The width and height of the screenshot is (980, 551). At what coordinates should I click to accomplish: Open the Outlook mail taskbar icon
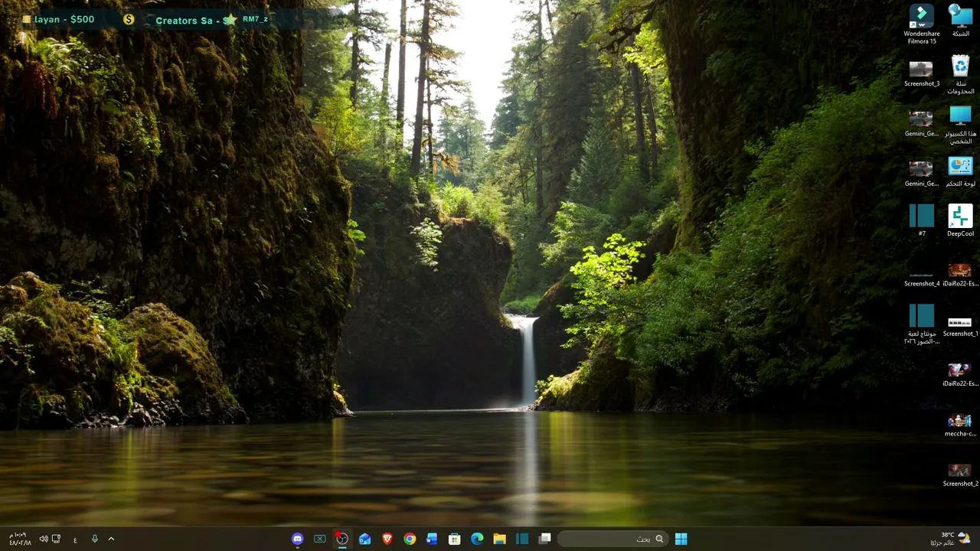365,539
